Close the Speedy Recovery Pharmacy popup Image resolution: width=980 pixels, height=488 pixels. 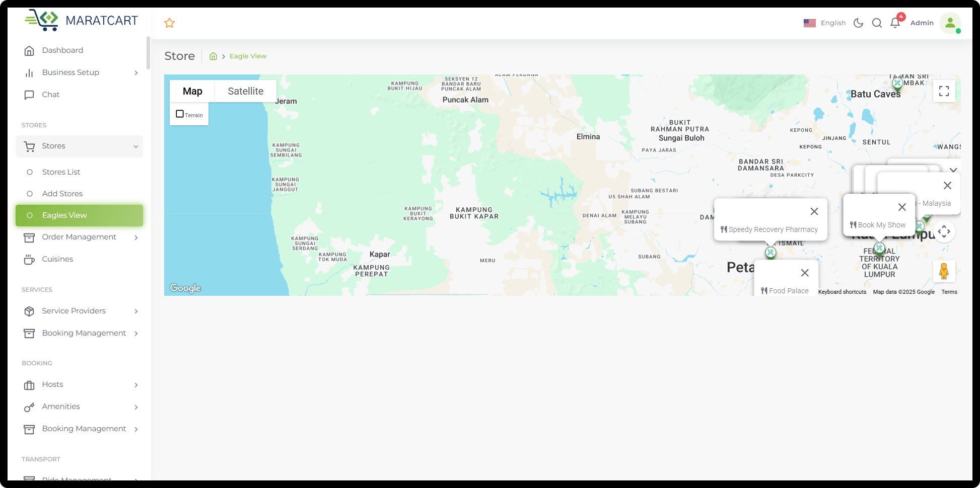click(x=814, y=211)
